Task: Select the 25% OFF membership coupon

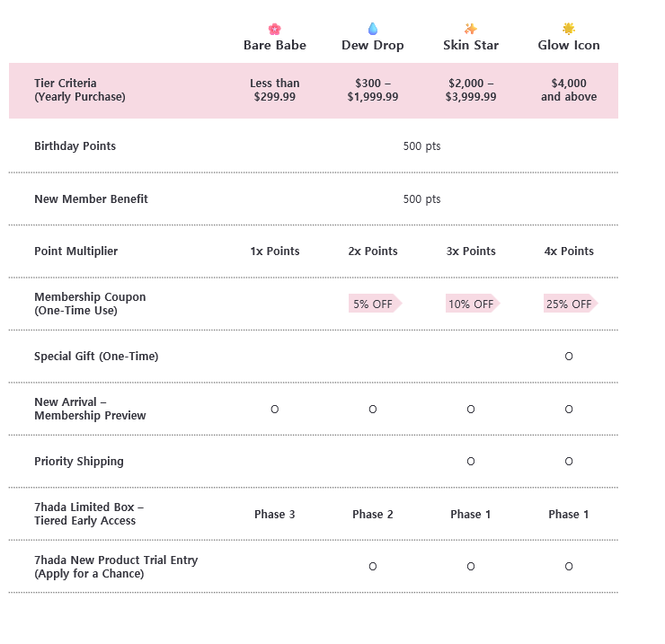Action: click(x=570, y=304)
